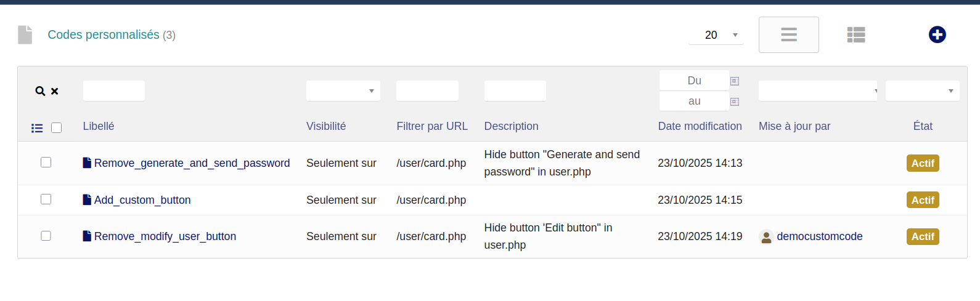Open the page size dropdown showing 20

(x=716, y=35)
